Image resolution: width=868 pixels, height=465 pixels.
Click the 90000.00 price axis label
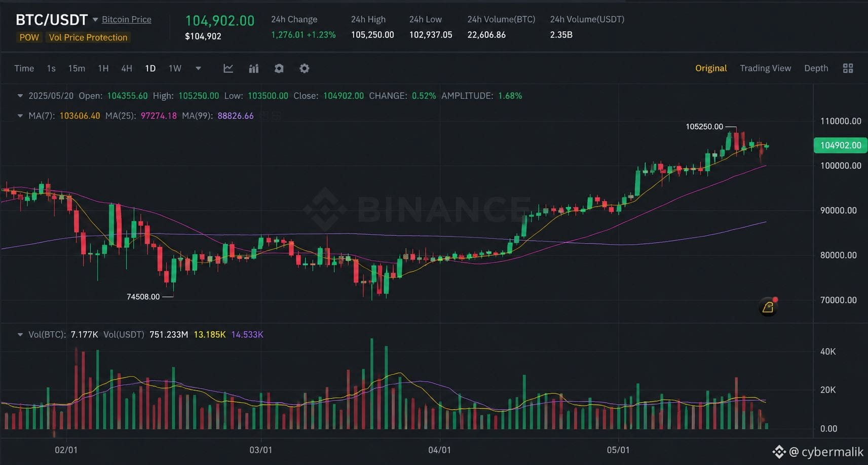pos(839,210)
